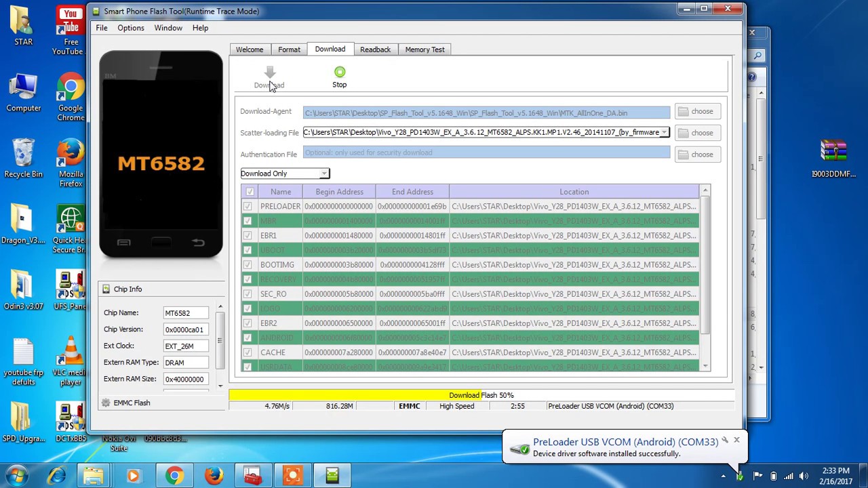Launch VLC media player shortcut
The width and height of the screenshot is (868, 488).
71,362
